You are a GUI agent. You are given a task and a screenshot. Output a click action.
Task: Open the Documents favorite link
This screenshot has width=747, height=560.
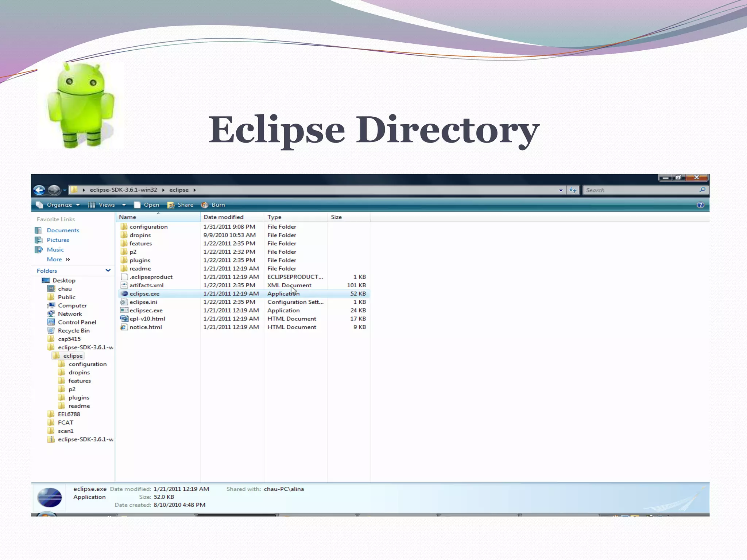click(x=63, y=230)
